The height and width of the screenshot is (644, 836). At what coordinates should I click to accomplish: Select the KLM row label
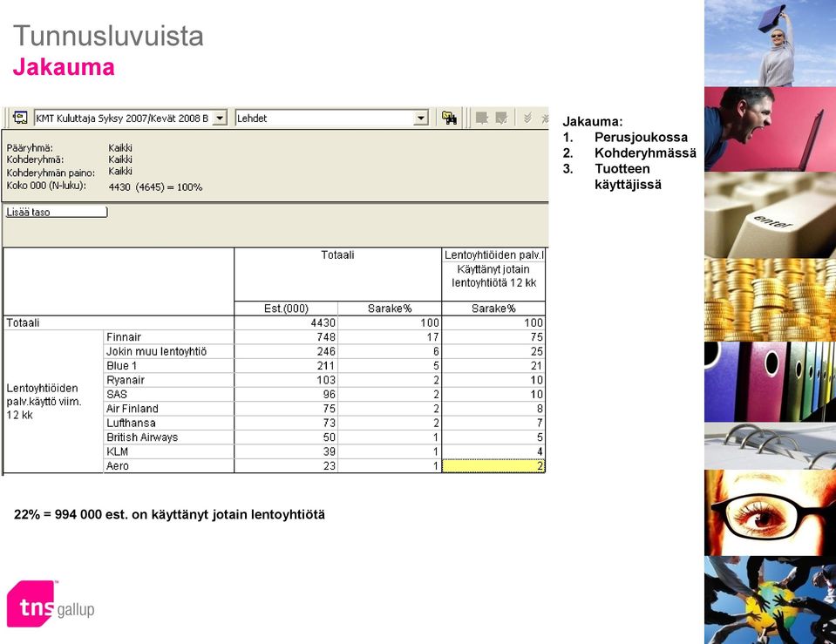point(118,451)
